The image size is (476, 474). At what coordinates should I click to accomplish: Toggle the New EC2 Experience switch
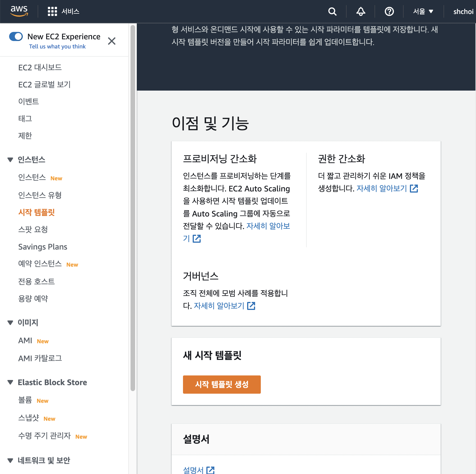pos(16,36)
